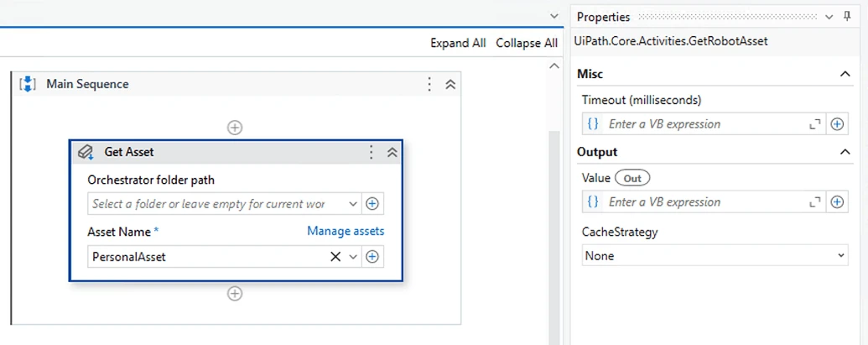The height and width of the screenshot is (345, 868).
Task: Click Value expression braces icon
Action: click(593, 202)
